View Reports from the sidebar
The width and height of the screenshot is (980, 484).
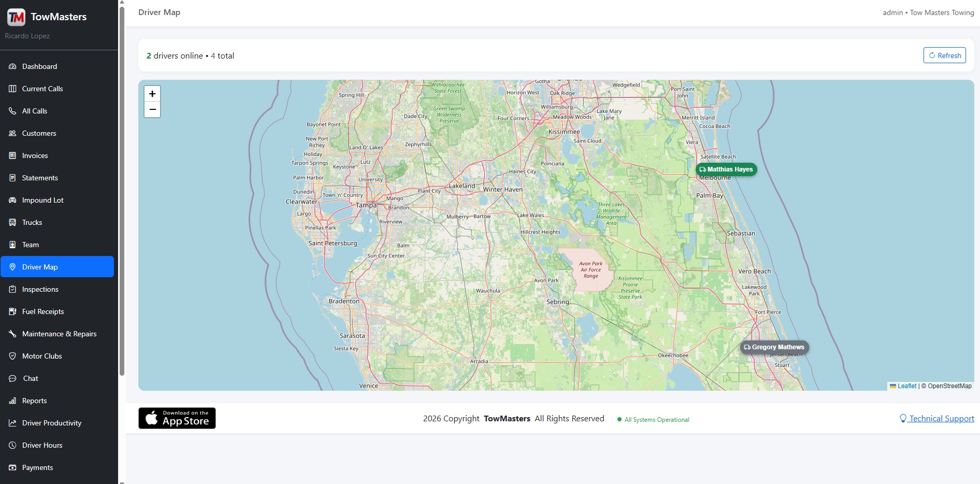coord(57,401)
